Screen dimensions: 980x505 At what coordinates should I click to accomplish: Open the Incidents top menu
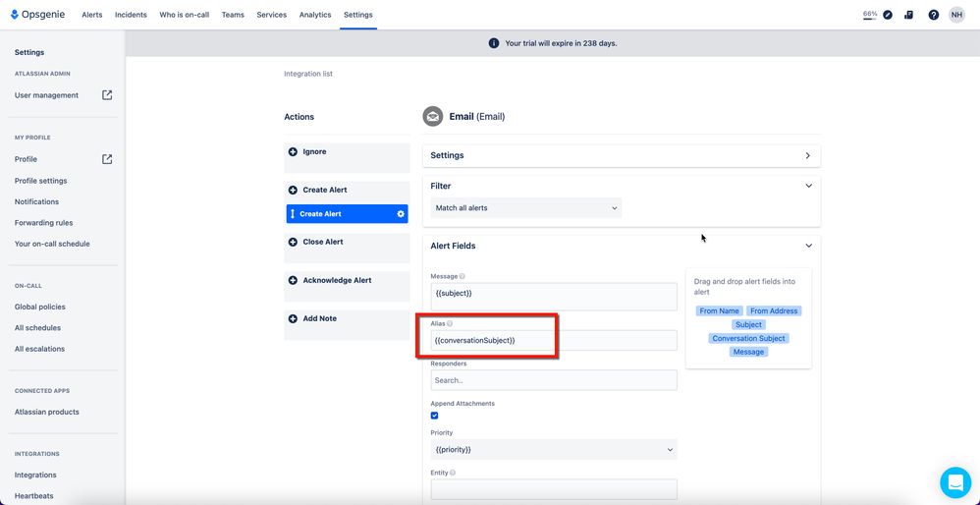coord(131,15)
